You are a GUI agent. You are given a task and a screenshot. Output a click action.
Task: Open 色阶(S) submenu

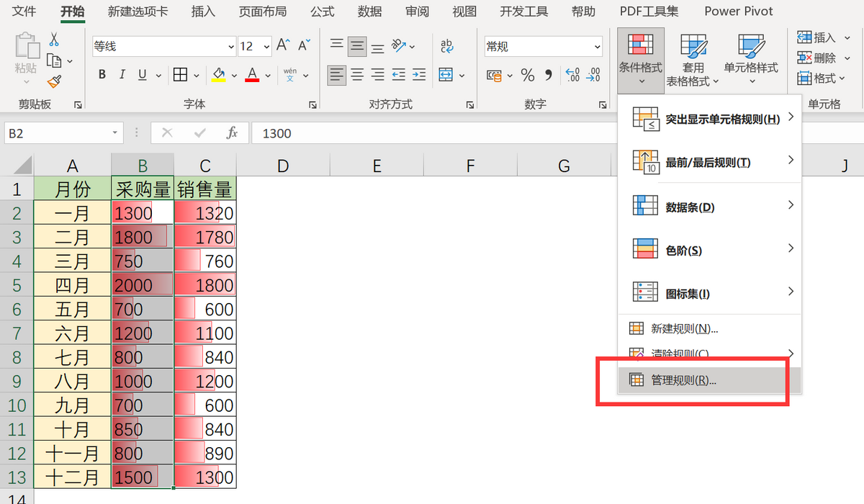point(709,250)
